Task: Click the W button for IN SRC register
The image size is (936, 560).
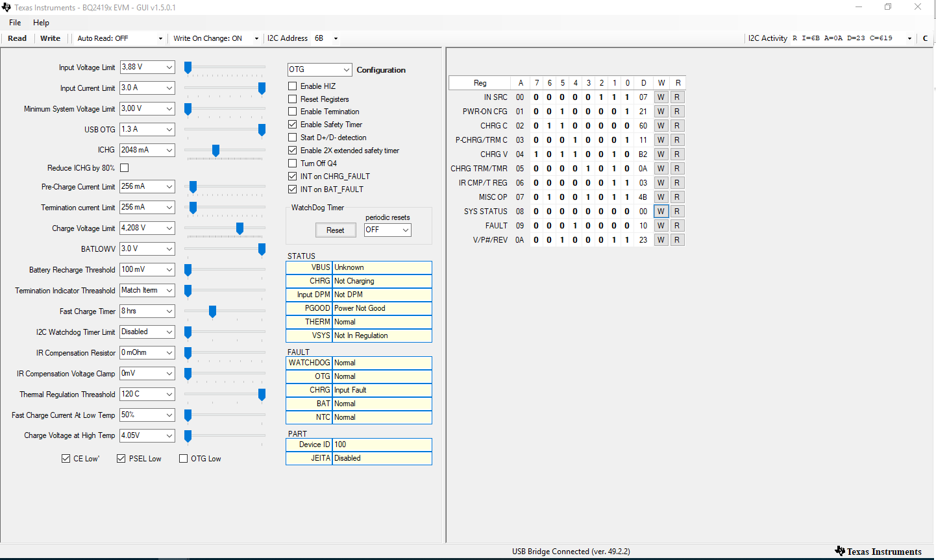Action: [661, 97]
